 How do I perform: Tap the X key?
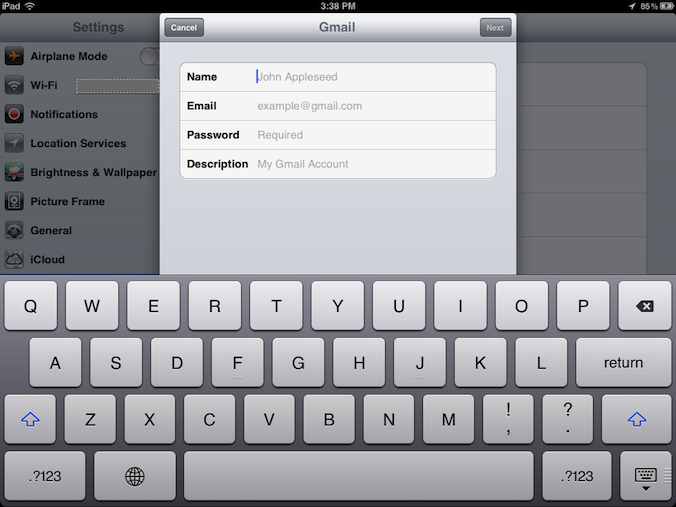click(150, 419)
